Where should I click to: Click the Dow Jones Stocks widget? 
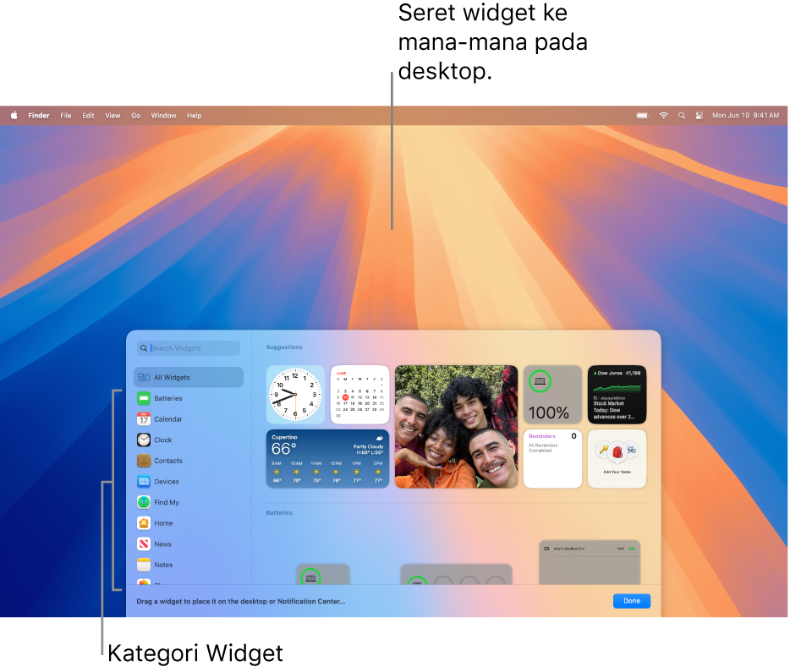(617, 395)
